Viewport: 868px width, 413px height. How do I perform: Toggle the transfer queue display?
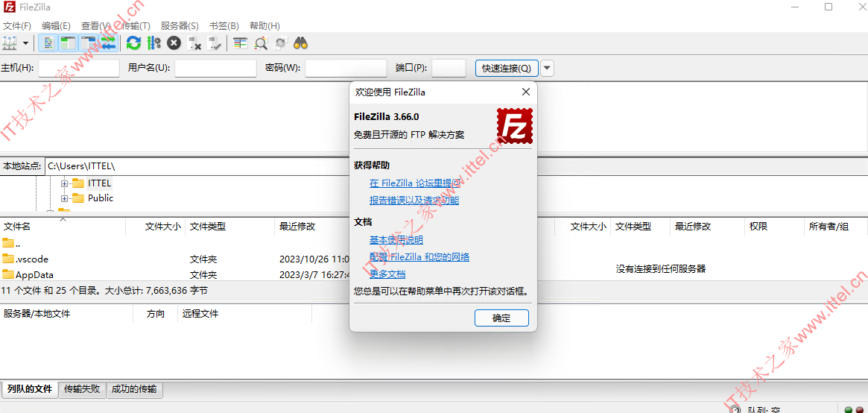click(x=107, y=42)
